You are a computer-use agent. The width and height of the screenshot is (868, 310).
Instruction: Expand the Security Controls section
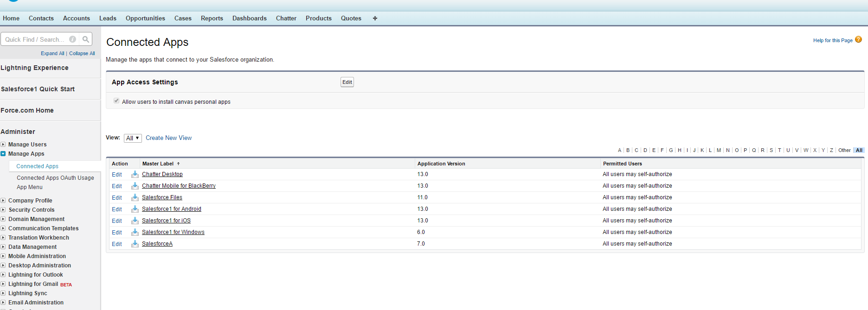pos(3,210)
